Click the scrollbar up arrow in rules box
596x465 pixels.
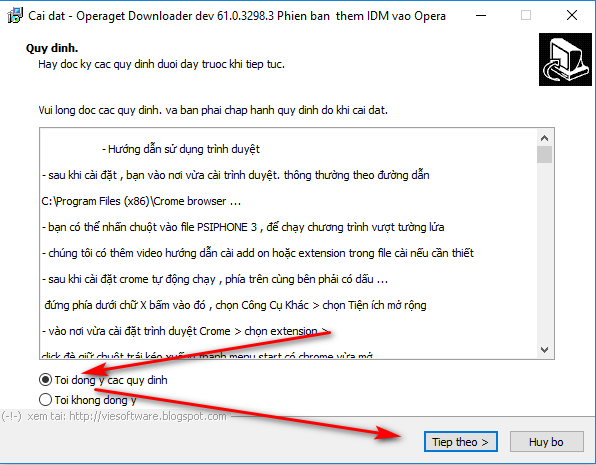[544, 138]
